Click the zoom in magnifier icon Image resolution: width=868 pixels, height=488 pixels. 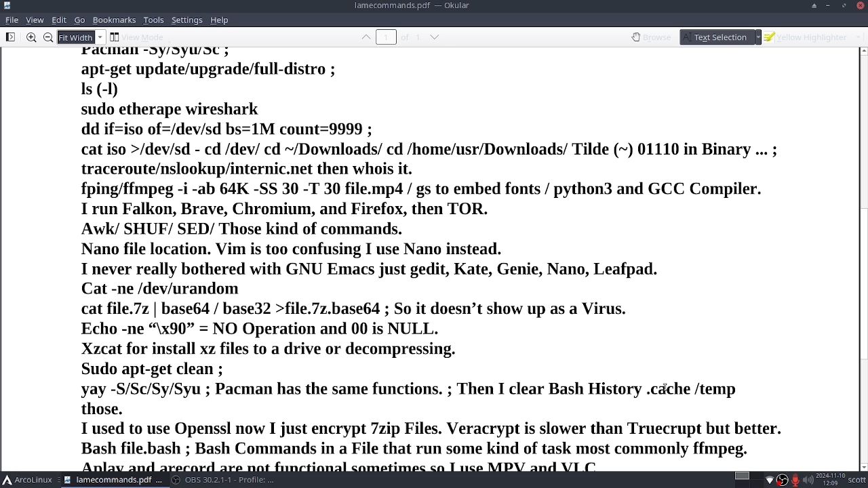coord(31,37)
